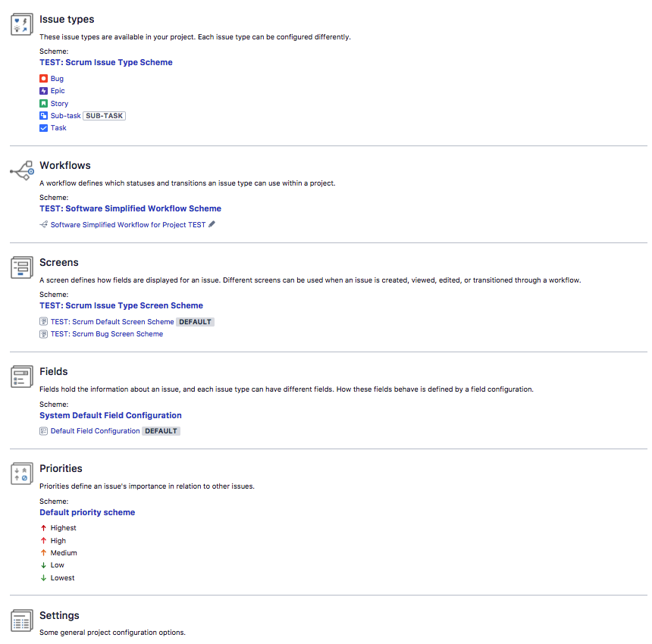Image resolution: width=652 pixels, height=644 pixels.
Task: Click the Settings section icon
Action: point(22,621)
